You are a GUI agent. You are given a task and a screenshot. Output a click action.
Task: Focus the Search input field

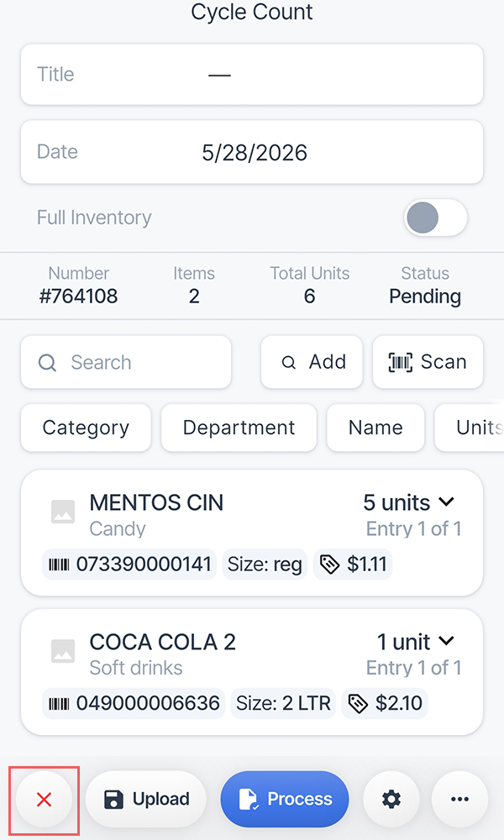126,362
